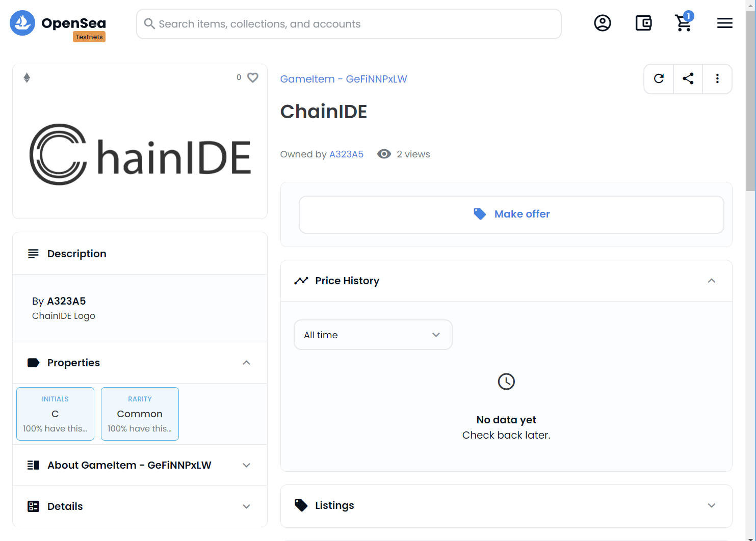Expand the Listings section
This screenshot has height=541, width=756.
(711, 505)
